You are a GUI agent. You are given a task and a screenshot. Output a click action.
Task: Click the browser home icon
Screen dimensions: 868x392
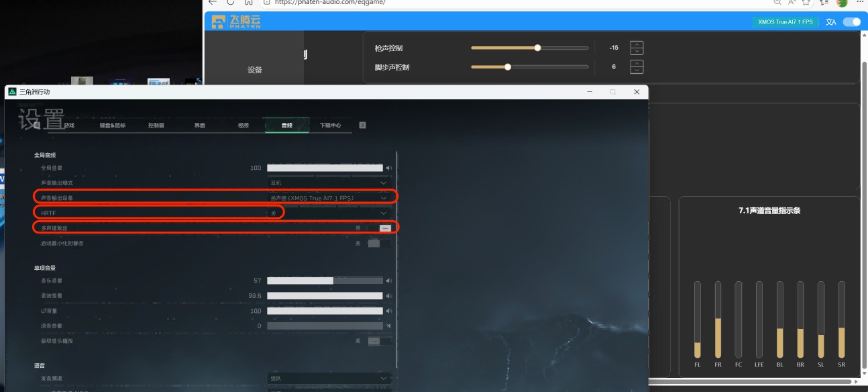pos(248,3)
